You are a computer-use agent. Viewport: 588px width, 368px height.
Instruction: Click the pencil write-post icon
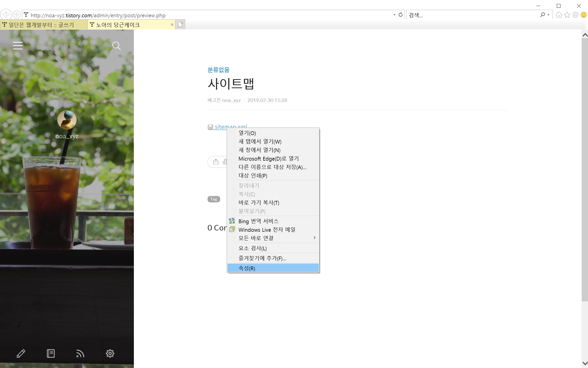pyautogui.click(x=21, y=353)
